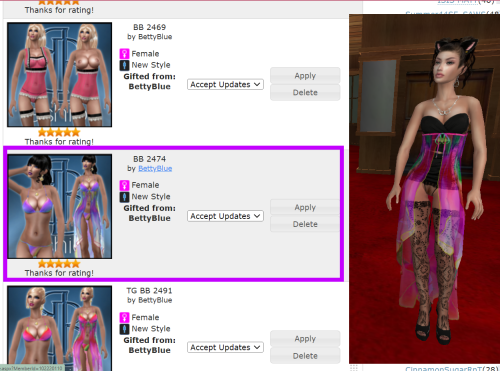This screenshot has height=371, width=500.
Task: Open the BB 2469 product thumbnail
Action: pos(59,75)
